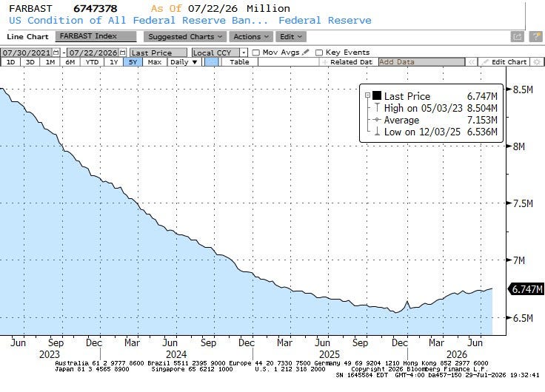The width and height of the screenshot is (545, 392).
Task: Click the double-chevron collapse icon
Action: [471, 62]
